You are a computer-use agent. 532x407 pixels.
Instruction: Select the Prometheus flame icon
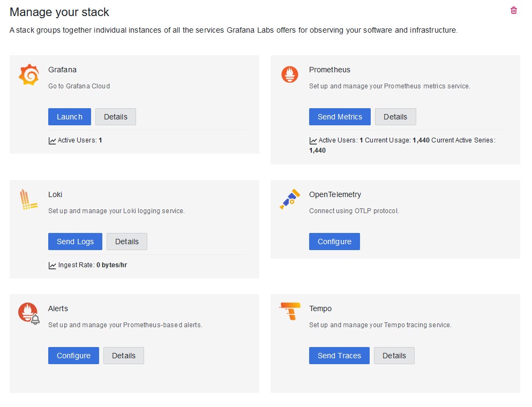pyautogui.click(x=289, y=74)
